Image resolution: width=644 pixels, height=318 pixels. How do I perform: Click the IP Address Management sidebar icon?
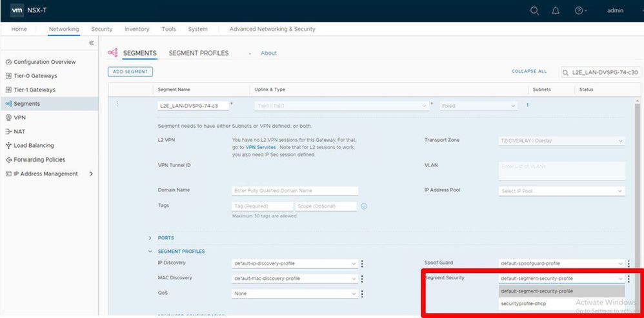coord(8,174)
